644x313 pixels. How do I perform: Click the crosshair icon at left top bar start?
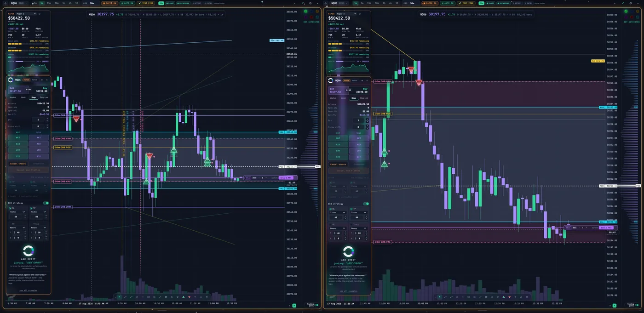click(x=5, y=3)
